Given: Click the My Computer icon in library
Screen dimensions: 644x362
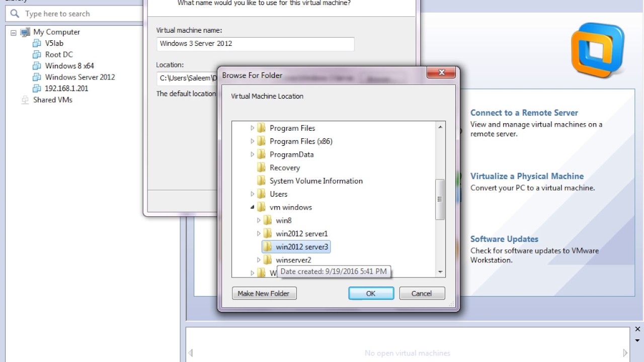Looking at the screenshot, I should click(x=25, y=32).
